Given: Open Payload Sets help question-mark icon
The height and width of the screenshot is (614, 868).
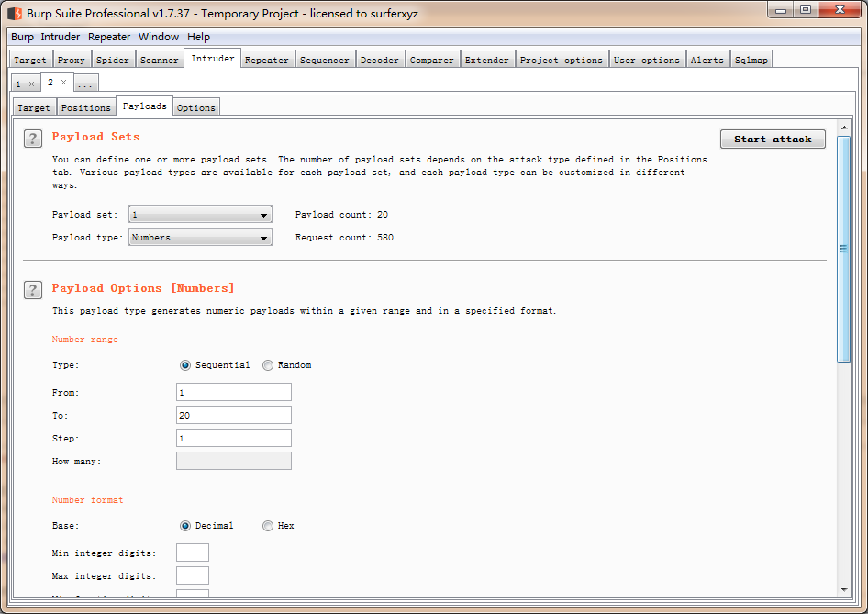Looking at the screenshot, I should point(33,139).
